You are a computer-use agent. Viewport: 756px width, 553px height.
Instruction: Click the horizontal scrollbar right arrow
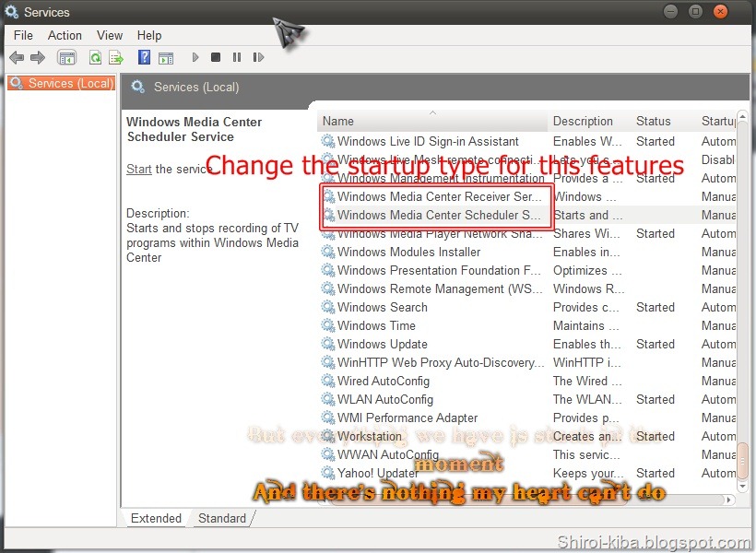pos(729,500)
